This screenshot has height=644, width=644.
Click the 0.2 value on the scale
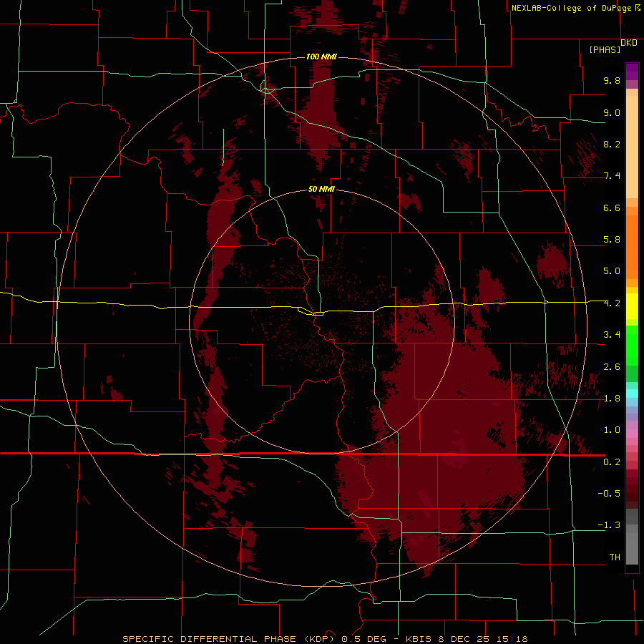coord(612,462)
